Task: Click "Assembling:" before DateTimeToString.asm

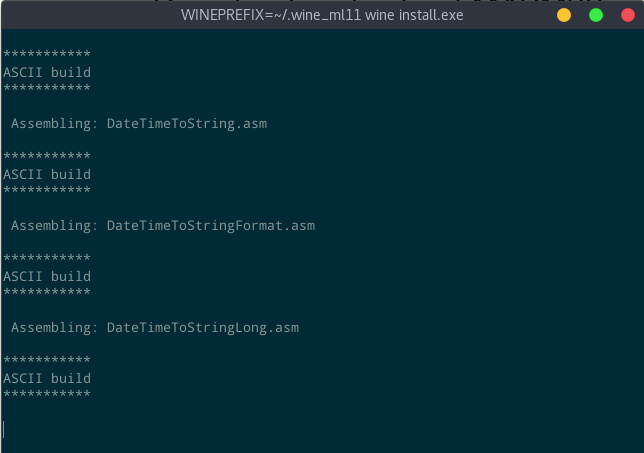Action: coord(55,124)
